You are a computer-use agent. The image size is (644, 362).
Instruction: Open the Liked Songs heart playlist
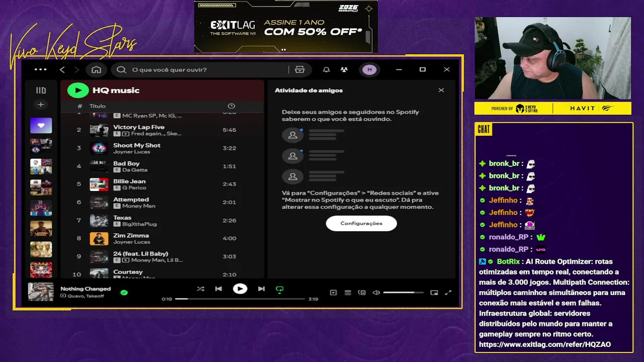(x=41, y=125)
